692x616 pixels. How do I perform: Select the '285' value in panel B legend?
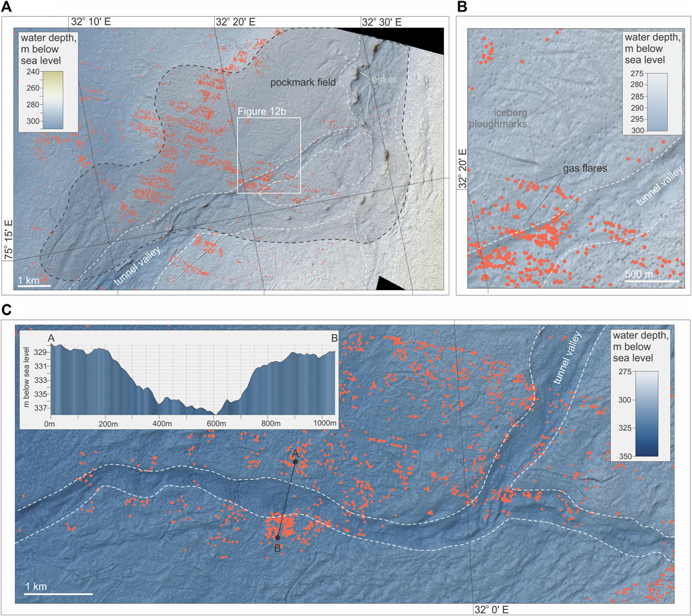click(x=637, y=96)
